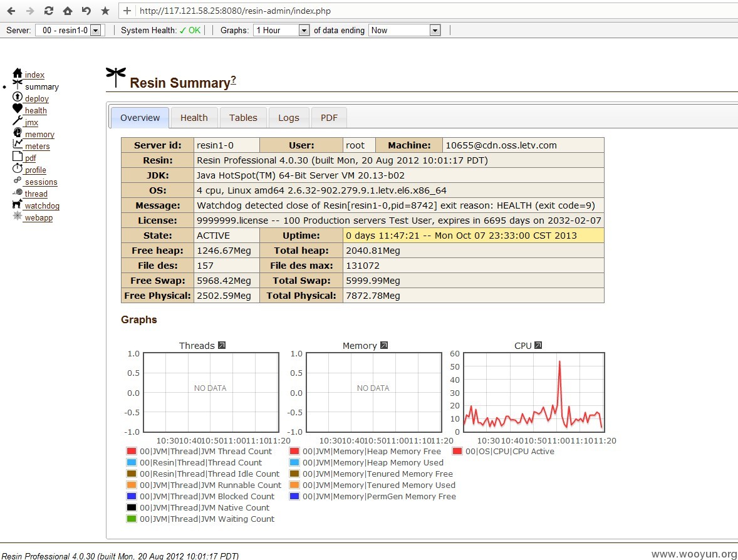Viewport: 738px width, 560px height.
Task: Switch to the Logs tab
Action: [289, 118]
